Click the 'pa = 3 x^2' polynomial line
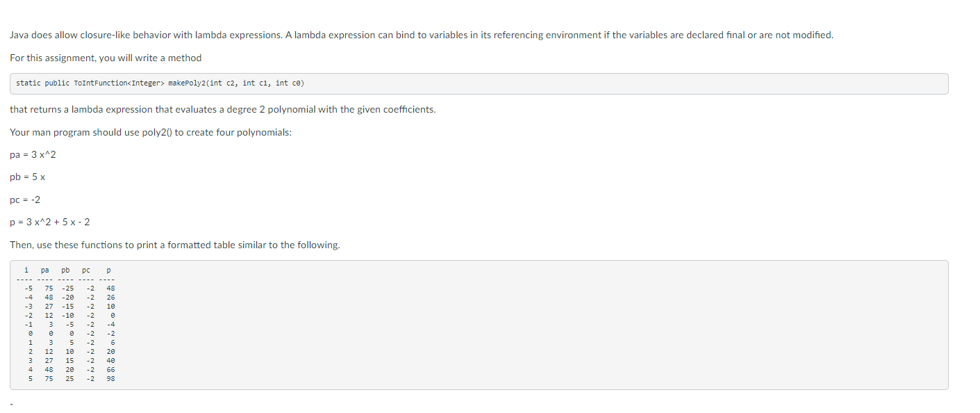 [33, 154]
